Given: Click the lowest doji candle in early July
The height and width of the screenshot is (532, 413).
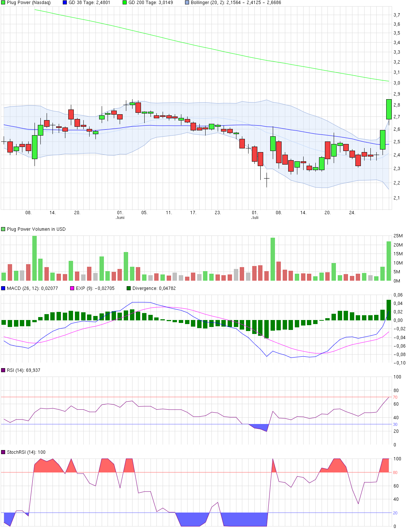Looking at the screenshot, I should pyautogui.click(x=267, y=178).
